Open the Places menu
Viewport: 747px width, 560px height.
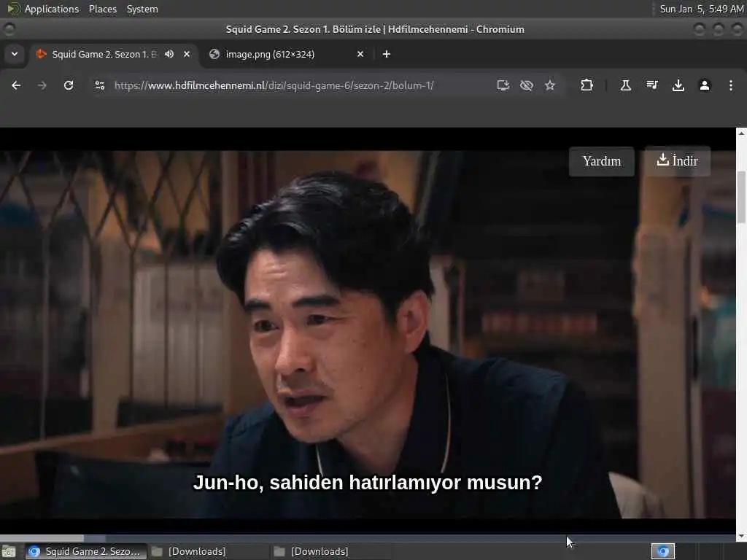(103, 9)
